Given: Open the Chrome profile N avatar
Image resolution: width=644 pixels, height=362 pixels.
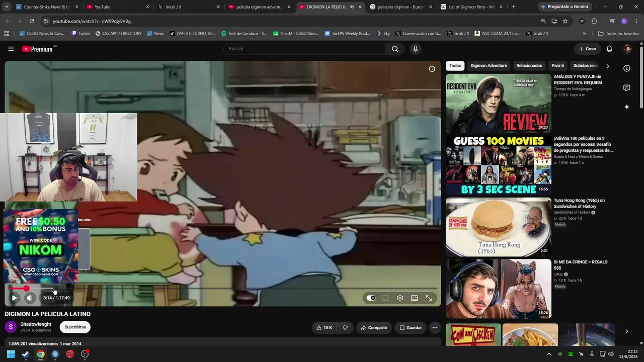Looking at the screenshot, I should pyautogui.click(x=624, y=21).
